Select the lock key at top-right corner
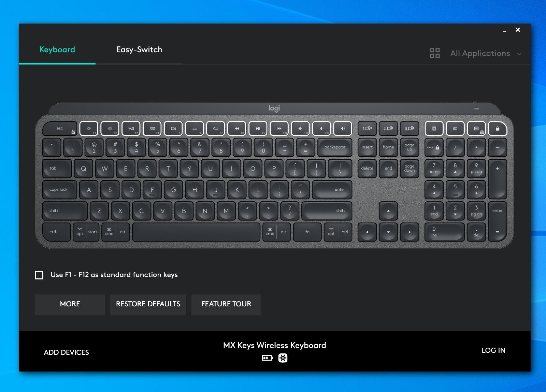Screen dimensions: 546x392 click(498, 129)
